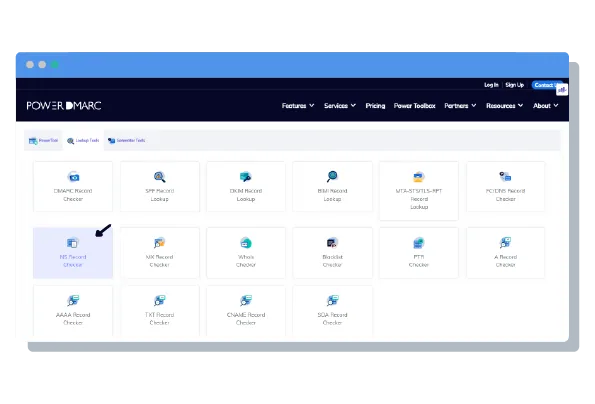
Task: Expand the About dropdown menu
Action: (x=546, y=106)
